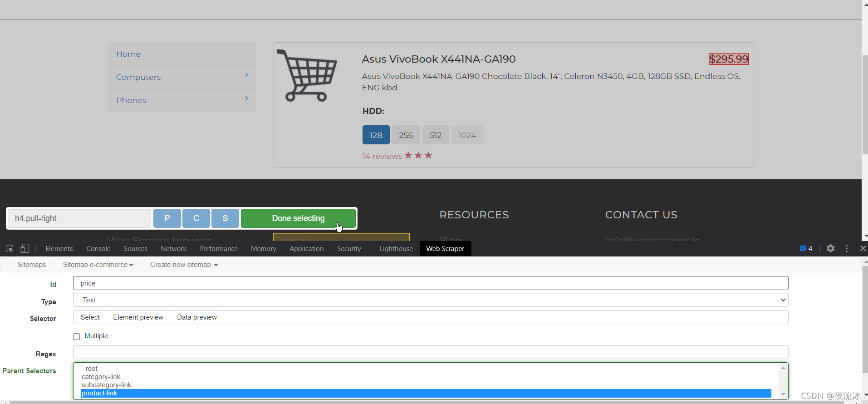Select the 128 HDD option
The image size is (868, 404).
pyautogui.click(x=376, y=135)
